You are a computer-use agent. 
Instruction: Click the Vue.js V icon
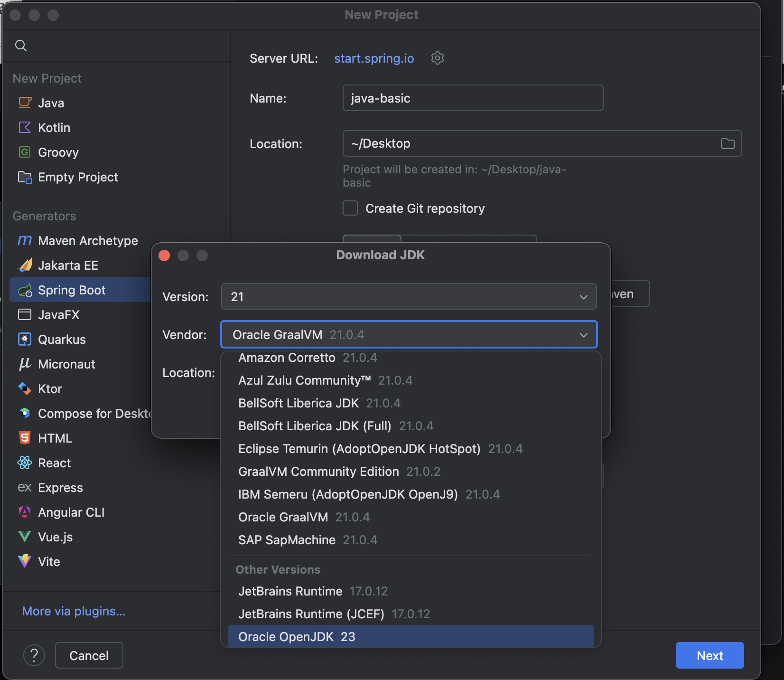pyautogui.click(x=25, y=537)
